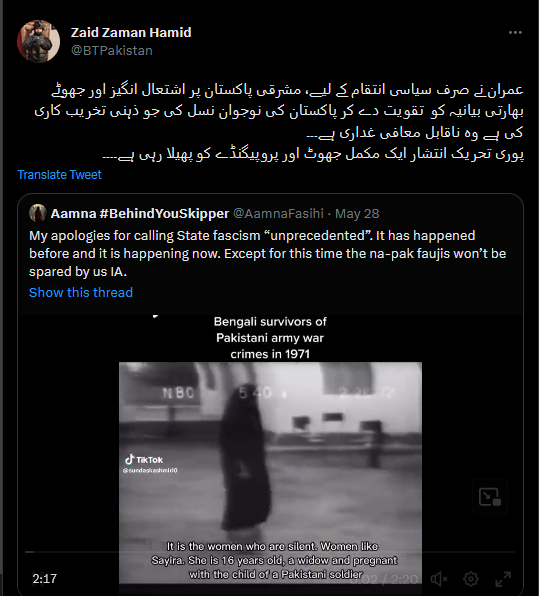Open the quoted tweet's English text
The width and height of the screenshot is (539, 596).
click(268, 254)
